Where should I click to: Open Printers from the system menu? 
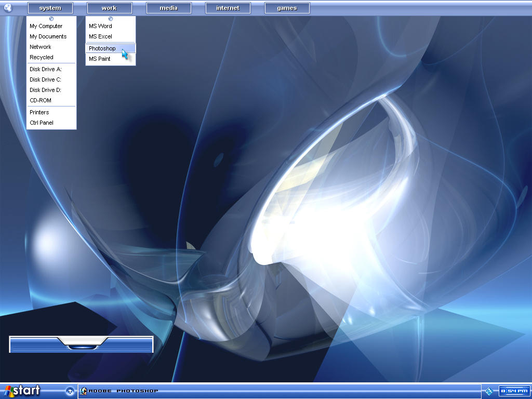(51, 112)
